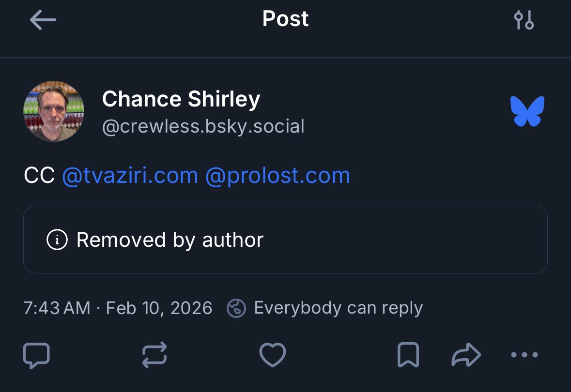Click the globe reply-settings icon
Image resolution: width=571 pixels, height=392 pixels.
tap(236, 308)
